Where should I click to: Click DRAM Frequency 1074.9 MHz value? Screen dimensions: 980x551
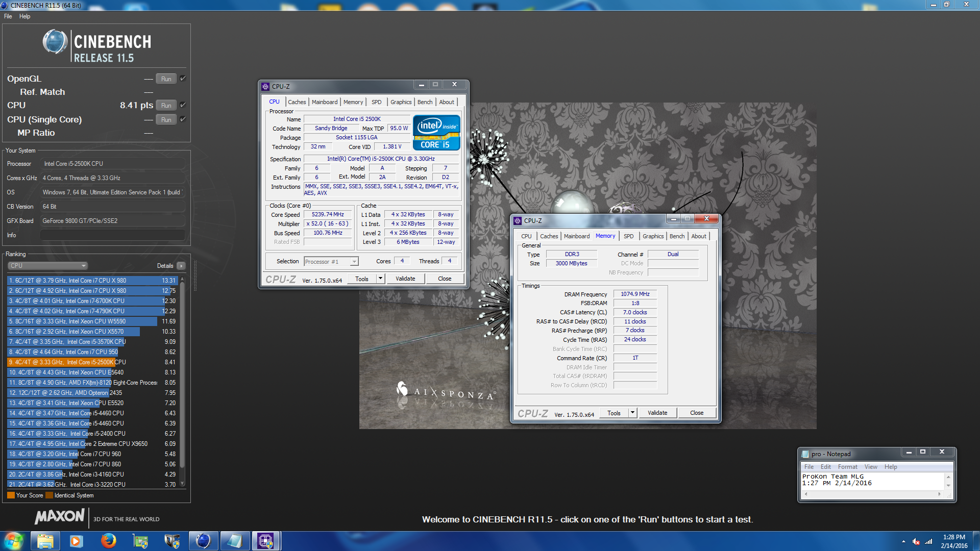635,294
